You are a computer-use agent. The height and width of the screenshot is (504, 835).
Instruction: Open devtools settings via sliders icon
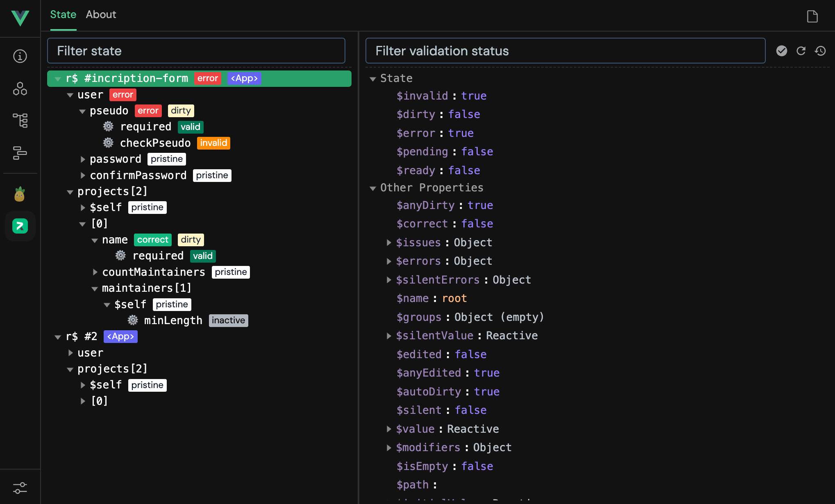[x=20, y=488]
